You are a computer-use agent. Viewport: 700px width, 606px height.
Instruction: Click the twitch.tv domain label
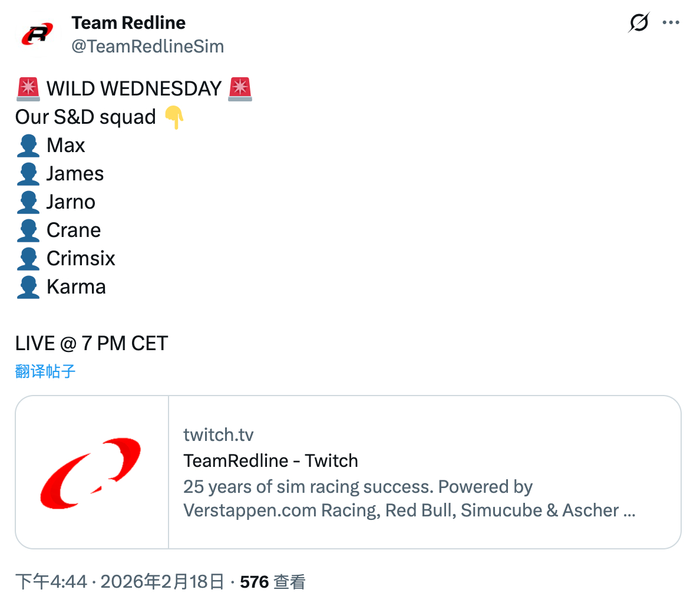[218, 435]
